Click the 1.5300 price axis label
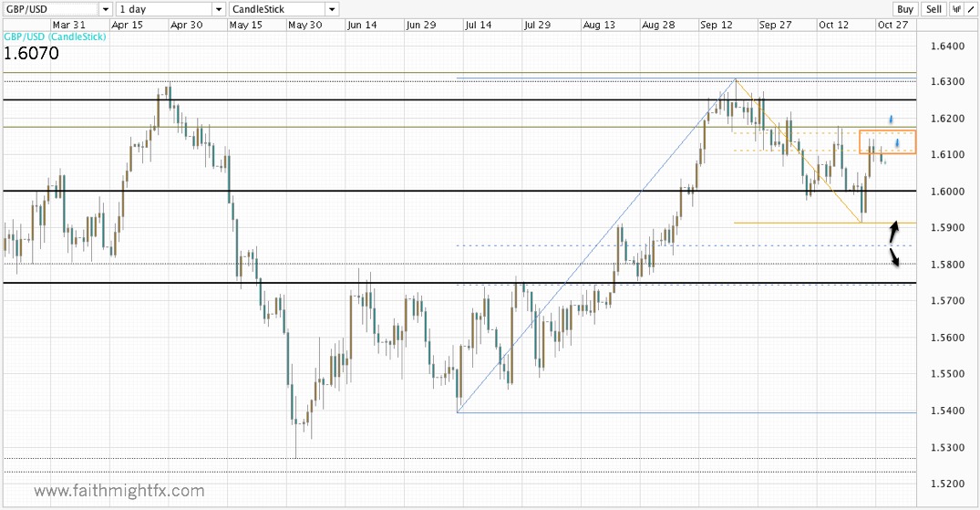The width and height of the screenshot is (980, 510). coord(947,447)
